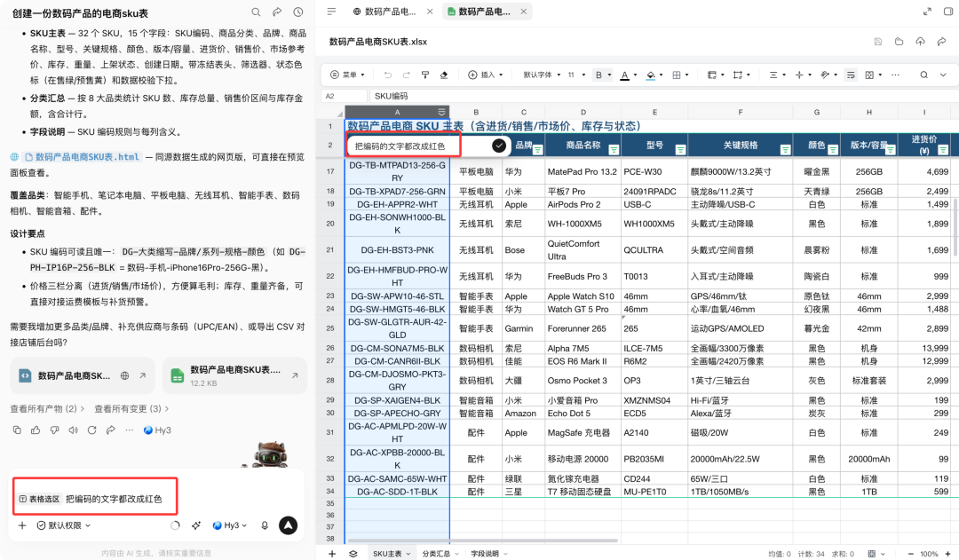The width and height of the screenshot is (959, 560).
Task: Click the clear formatting eraser icon
Action: point(444,75)
